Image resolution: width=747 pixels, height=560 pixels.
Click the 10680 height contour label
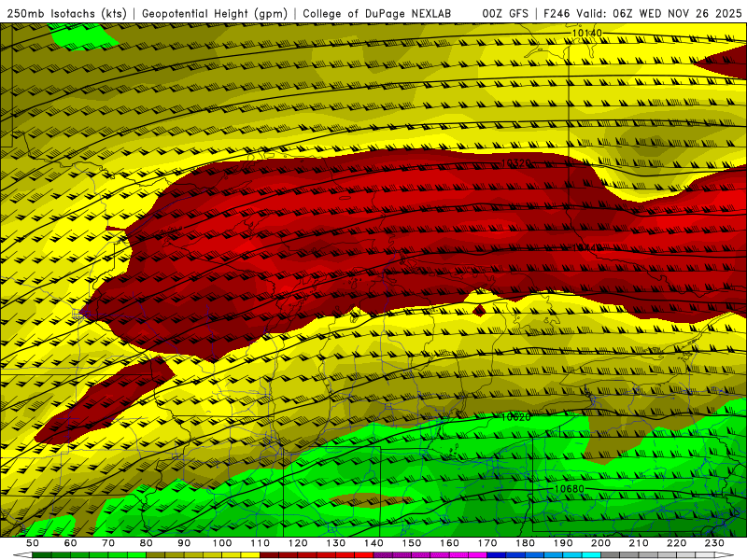point(570,489)
